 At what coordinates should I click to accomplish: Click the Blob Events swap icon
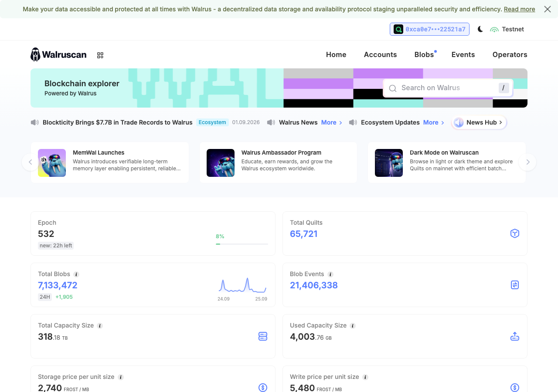[x=515, y=285]
